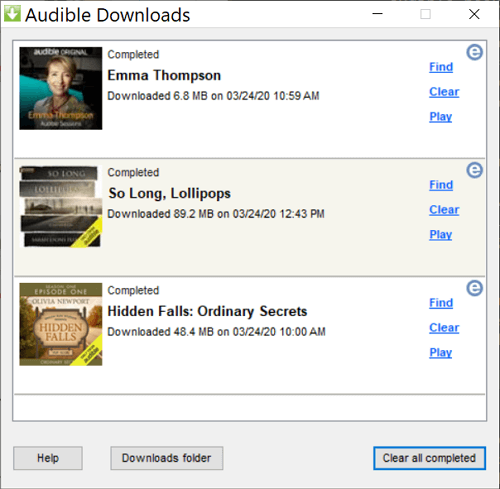Open the Help button

pos(48,458)
